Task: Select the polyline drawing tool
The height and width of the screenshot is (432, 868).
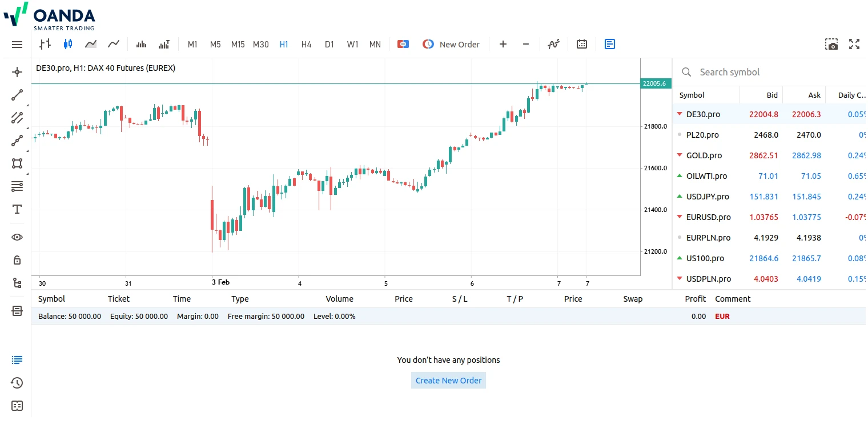Action: click(x=17, y=141)
